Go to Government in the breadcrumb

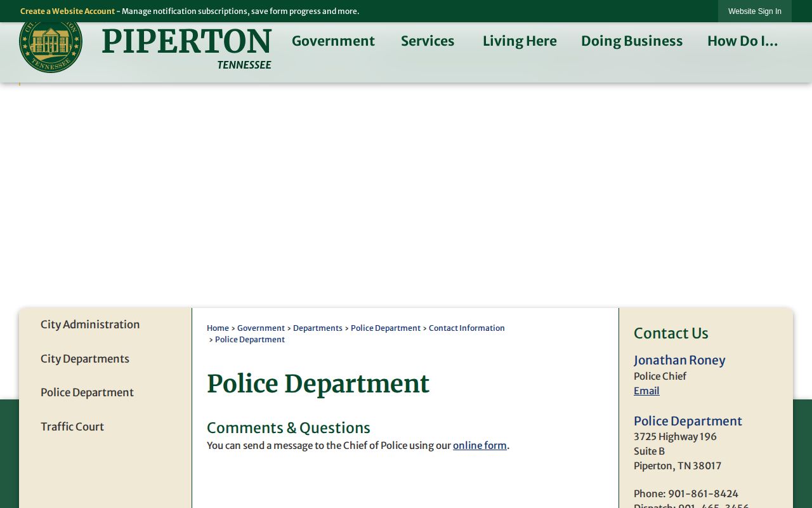[261, 328]
